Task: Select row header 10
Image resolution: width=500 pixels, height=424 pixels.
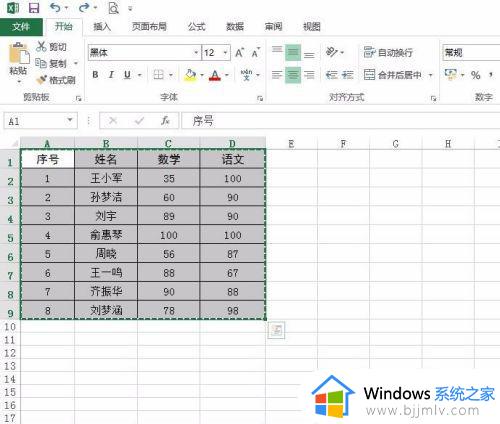Action: coord(10,327)
